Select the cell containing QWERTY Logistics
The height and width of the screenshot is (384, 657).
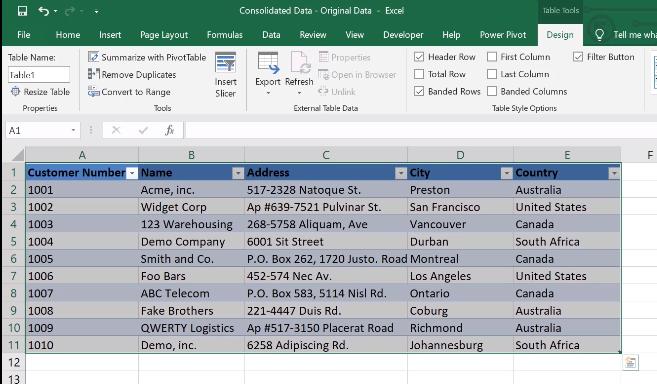(x=191, y=328)
